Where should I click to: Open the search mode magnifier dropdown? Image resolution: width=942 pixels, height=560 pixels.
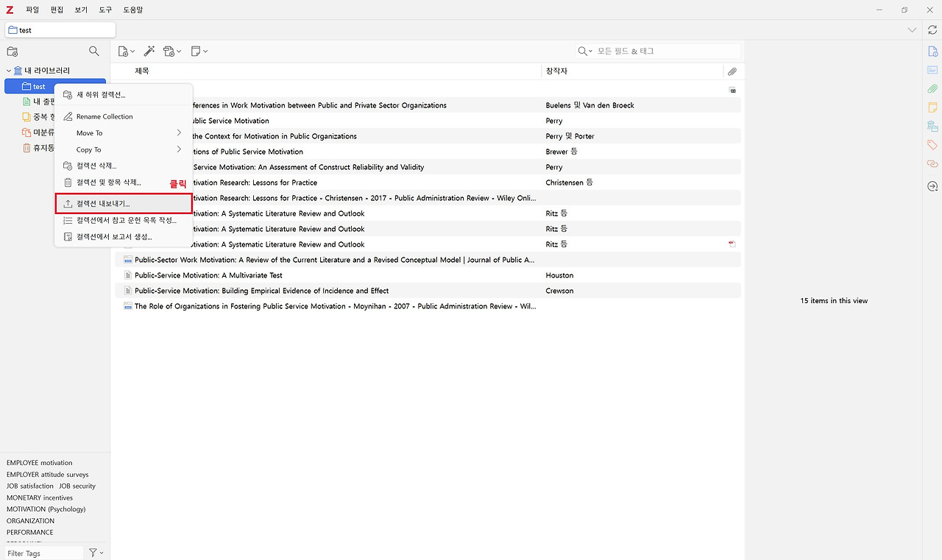coord(586,51)
